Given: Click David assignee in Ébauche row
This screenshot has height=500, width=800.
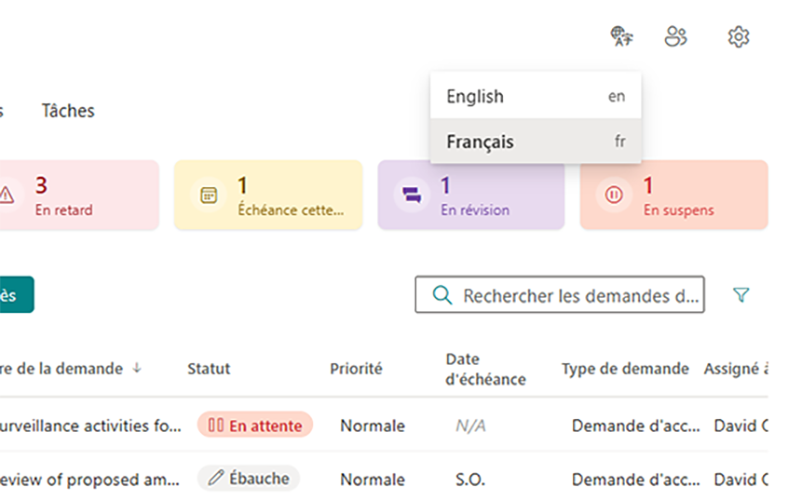Looking at the screenshot, I should pyautogui.click(x=741, y=480).
